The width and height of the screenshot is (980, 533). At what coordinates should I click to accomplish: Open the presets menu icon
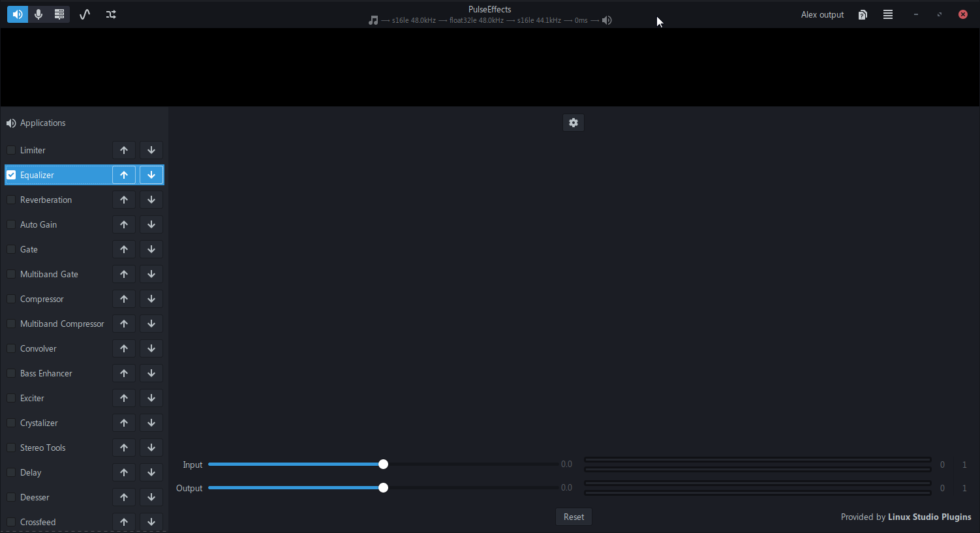[863, 14]
